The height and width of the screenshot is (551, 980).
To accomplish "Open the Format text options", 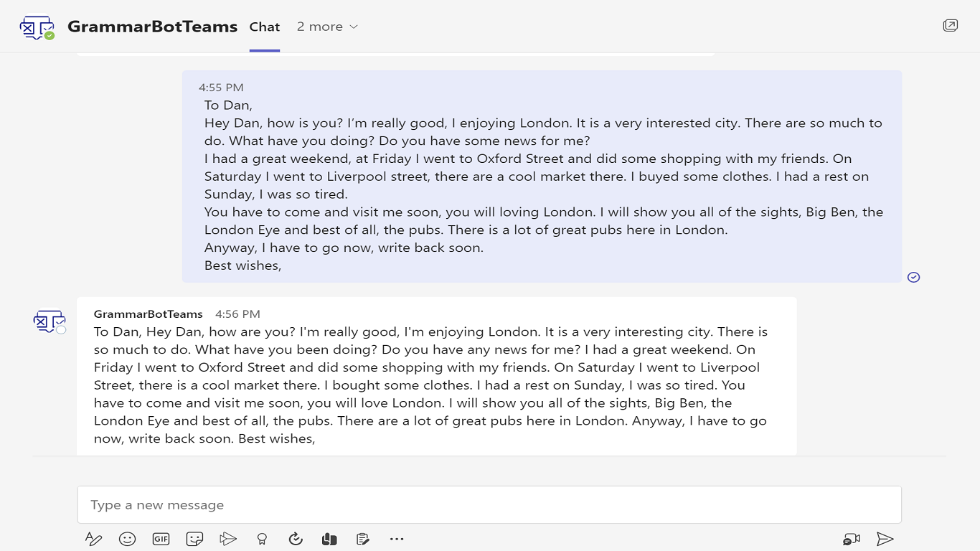I will point(93,539).
